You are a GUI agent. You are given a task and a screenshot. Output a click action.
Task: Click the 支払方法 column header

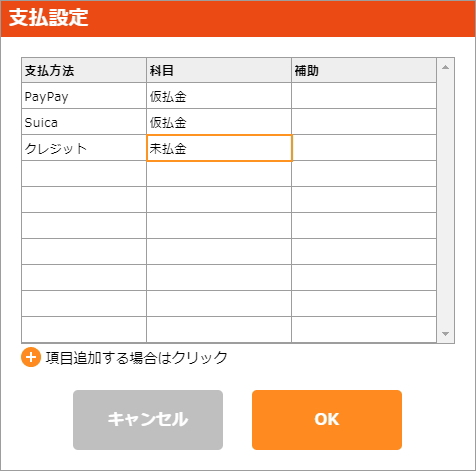pyautogui.click(x=84, y=70)
